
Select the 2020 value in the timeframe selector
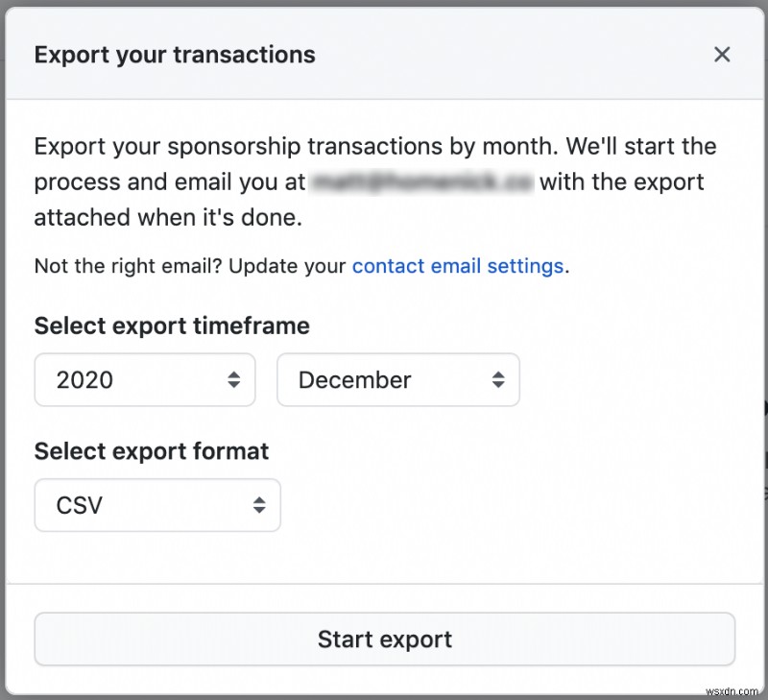tap(84, 380)
